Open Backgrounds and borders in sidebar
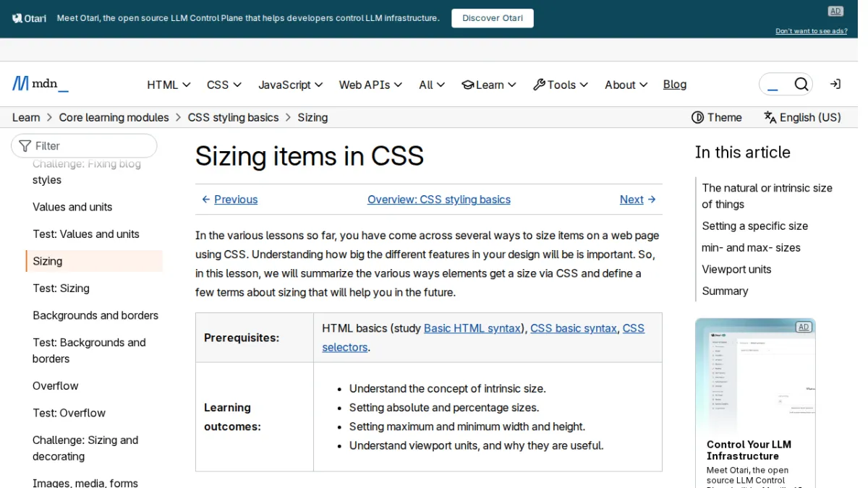 [x=95, y=315]
